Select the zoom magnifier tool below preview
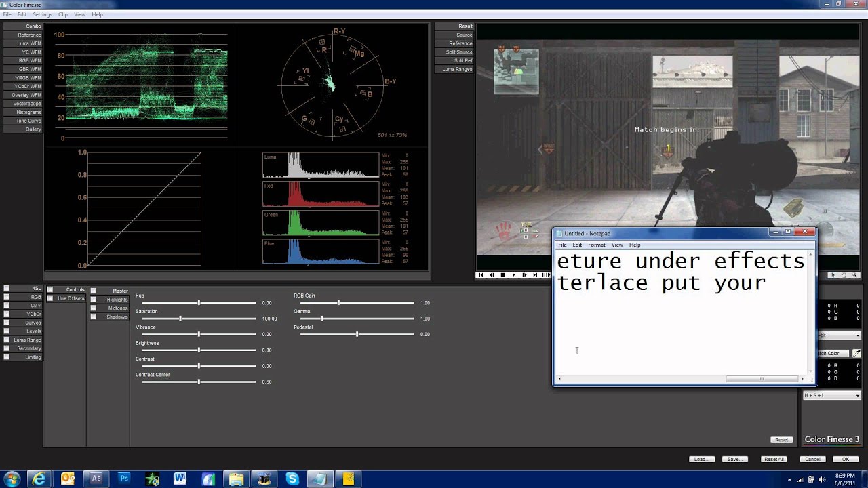 854,275
